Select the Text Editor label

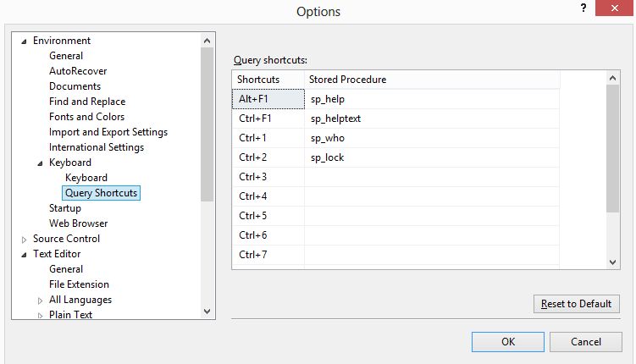57,254
